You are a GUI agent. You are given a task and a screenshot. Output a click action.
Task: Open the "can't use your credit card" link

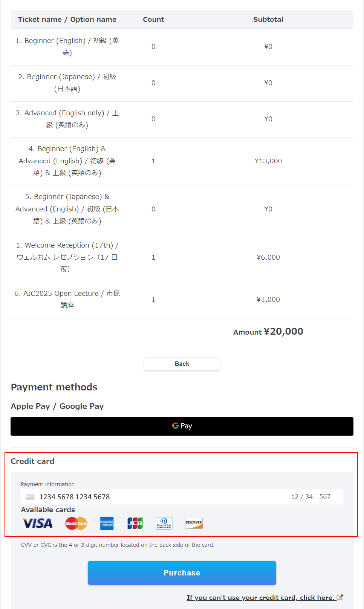(260, 598)
